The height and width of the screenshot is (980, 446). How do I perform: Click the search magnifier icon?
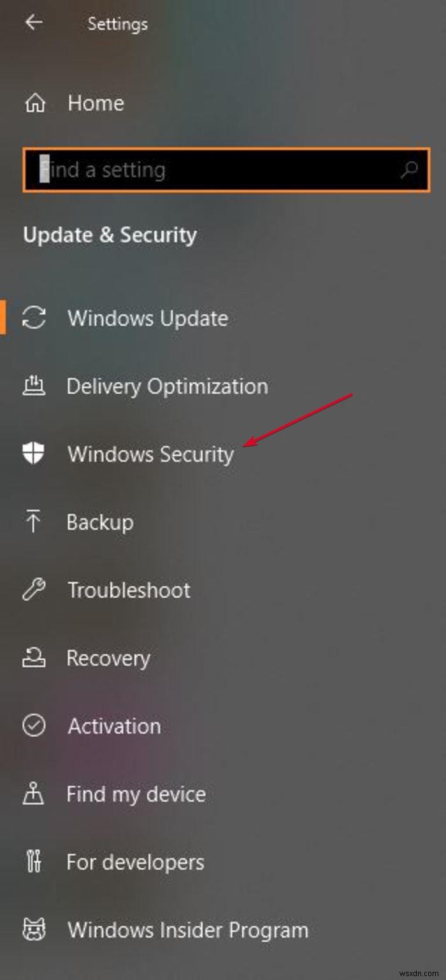(x=410, y=169)
